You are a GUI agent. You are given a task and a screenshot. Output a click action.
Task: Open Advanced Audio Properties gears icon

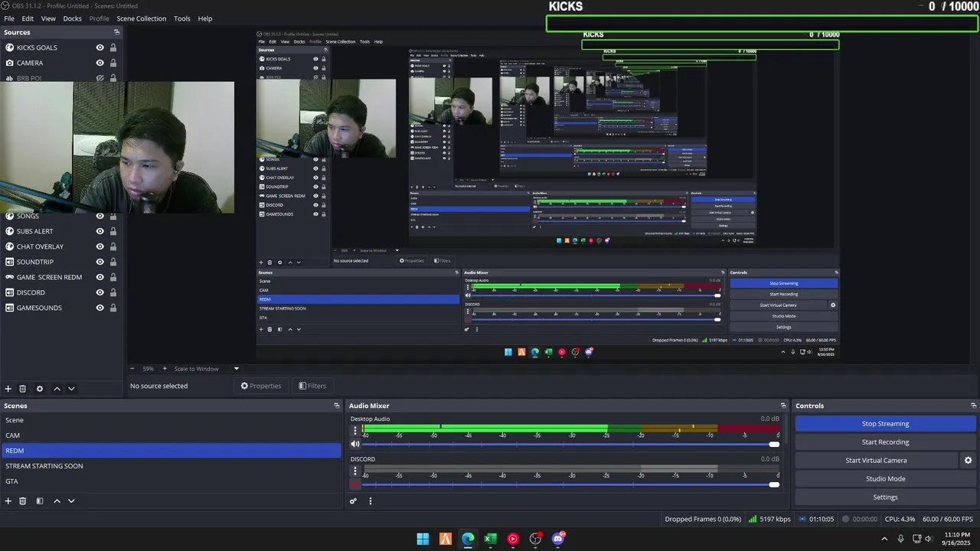click(354, 501)
